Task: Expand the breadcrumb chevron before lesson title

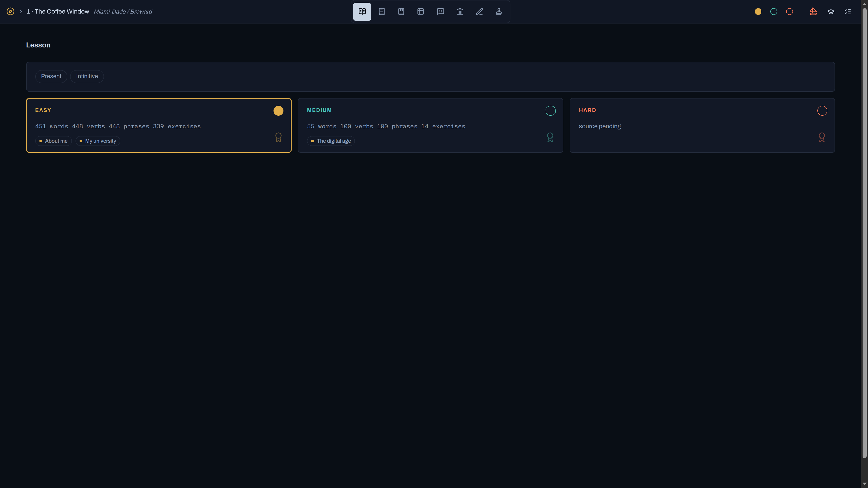Action: click(21, 12)
